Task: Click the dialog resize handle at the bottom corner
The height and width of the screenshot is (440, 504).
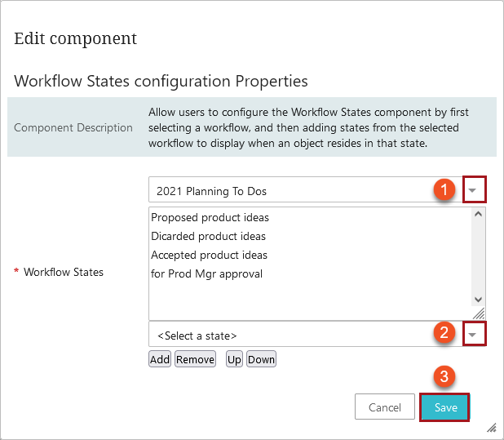Action: point(492,428)
